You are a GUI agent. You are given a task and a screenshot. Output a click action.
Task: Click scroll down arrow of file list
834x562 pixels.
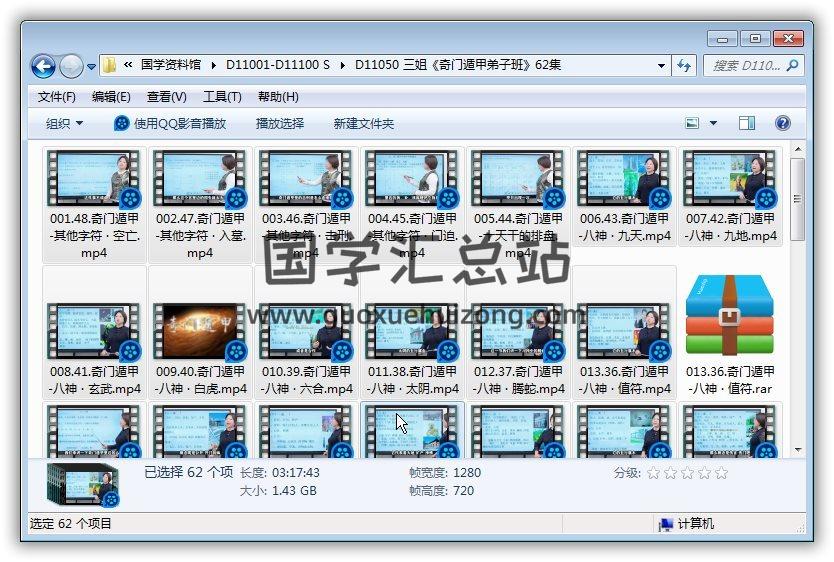797,450
